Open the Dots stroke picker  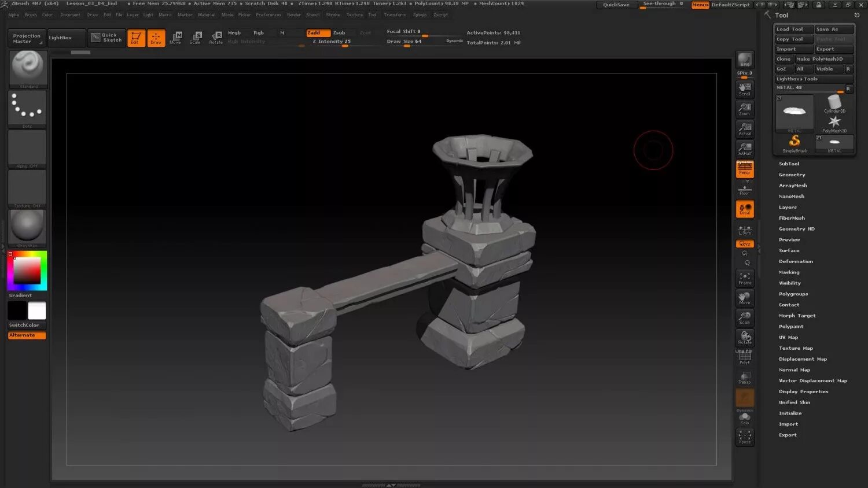point(28,109)
